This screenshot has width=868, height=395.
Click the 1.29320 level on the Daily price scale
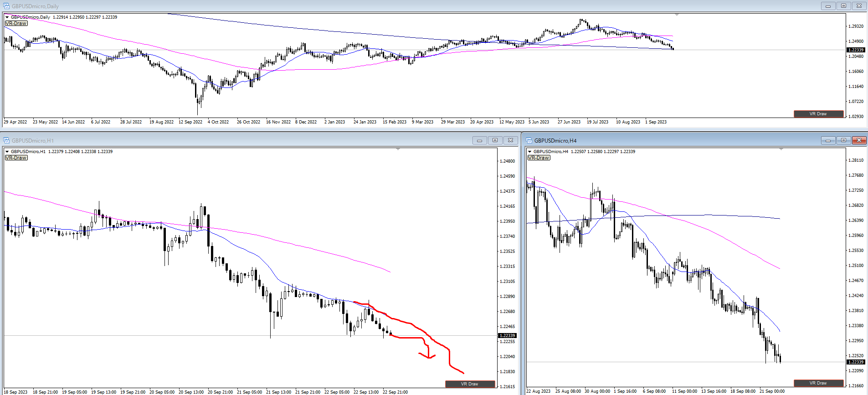click(856, 26)
